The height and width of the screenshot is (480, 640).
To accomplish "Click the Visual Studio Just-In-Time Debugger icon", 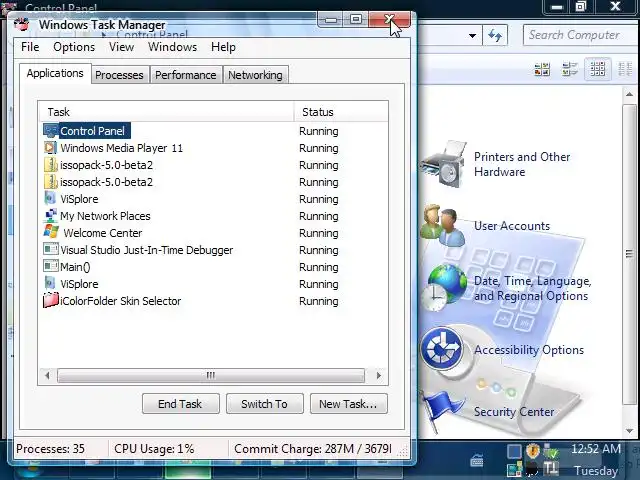I will click(51, 249).
